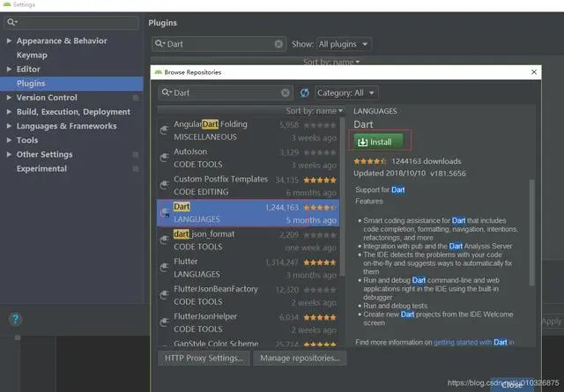Click plugin list vertical scrollbar
The image size is (564, 392).
point(343,196)
